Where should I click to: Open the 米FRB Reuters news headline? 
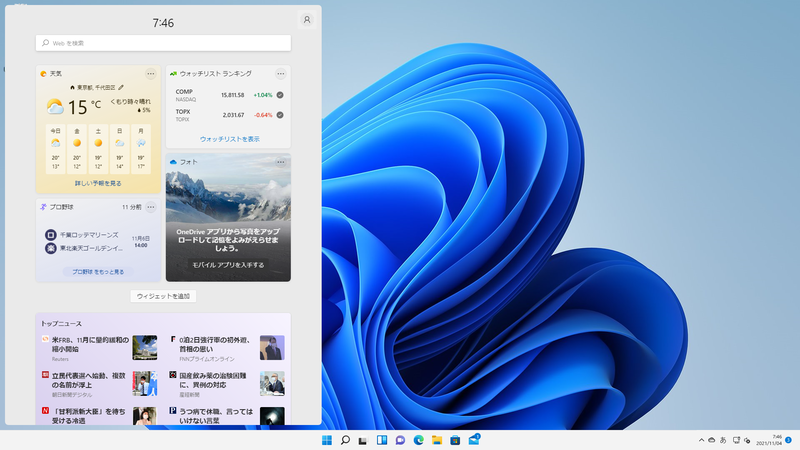click(x=90, y=344)
